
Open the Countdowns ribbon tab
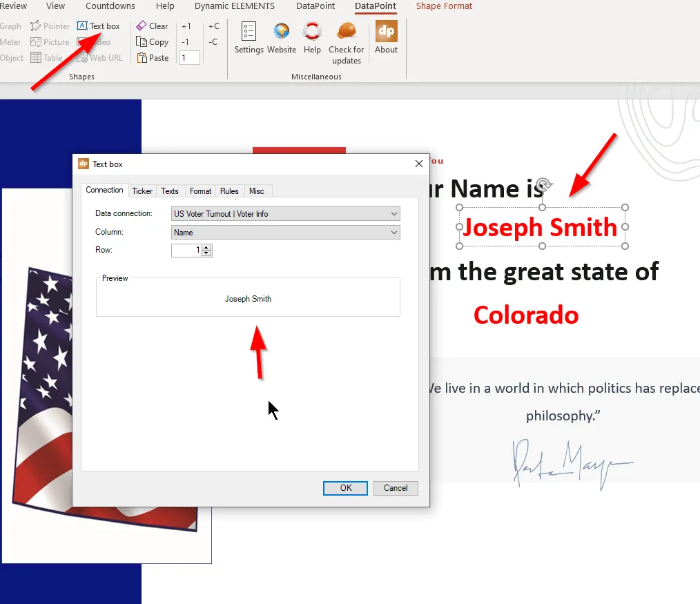(110, 6)
